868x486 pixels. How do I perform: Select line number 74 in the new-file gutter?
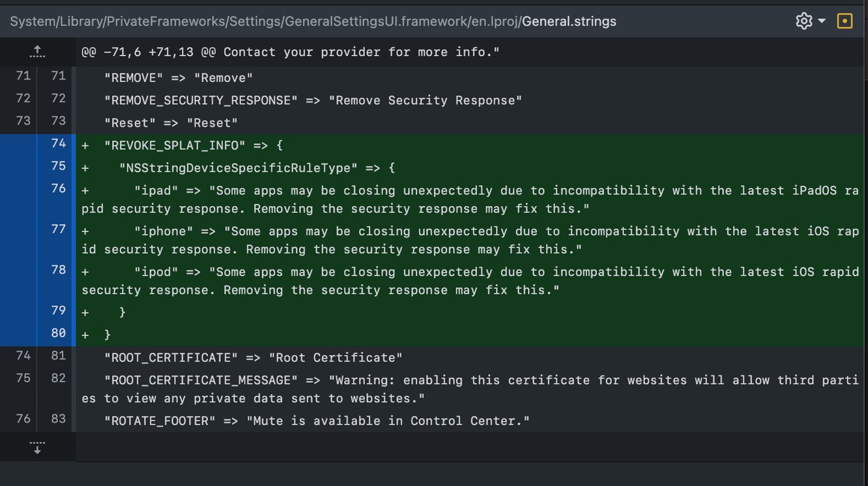click(x=58, y=144)
